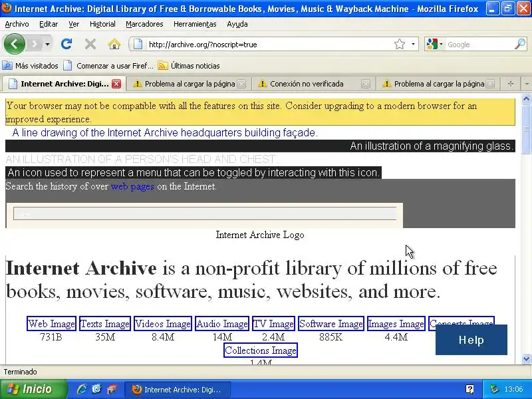Open the Editar menu
The image size is (532, 399).
pos(49,24)
